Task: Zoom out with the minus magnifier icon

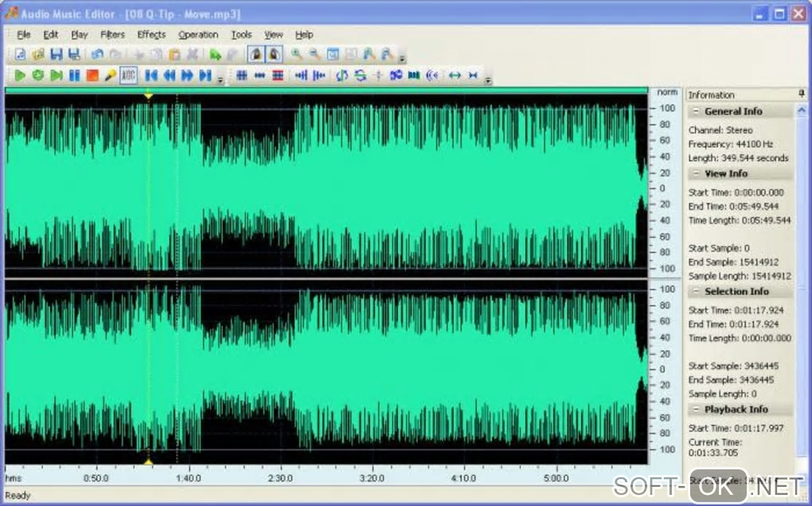Action: click(x=314, y=54)
